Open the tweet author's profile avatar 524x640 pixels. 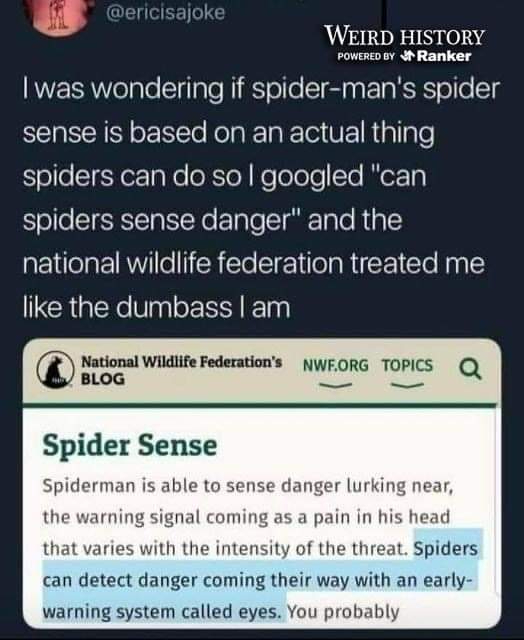click(x=59, y=16)
